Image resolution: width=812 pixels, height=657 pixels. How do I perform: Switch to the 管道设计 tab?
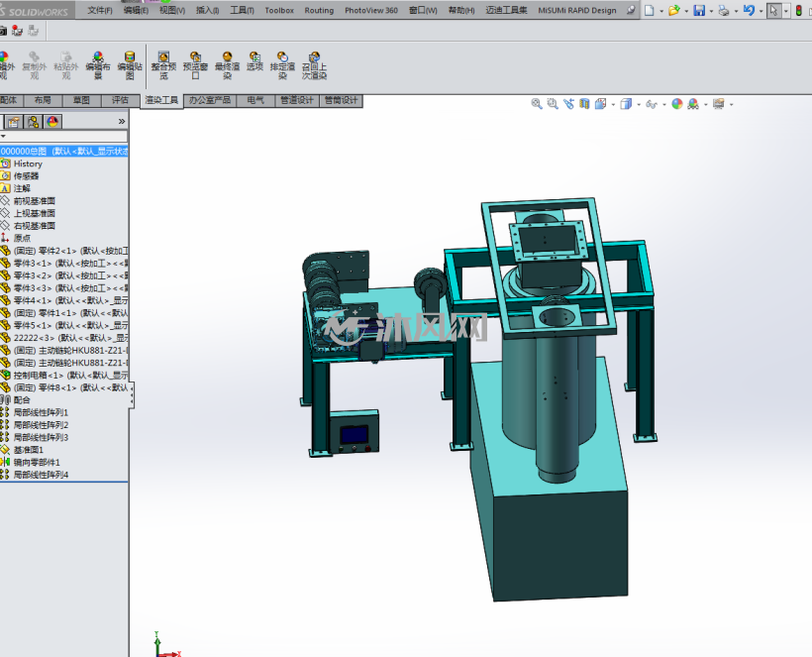click(x=297, y=100)
